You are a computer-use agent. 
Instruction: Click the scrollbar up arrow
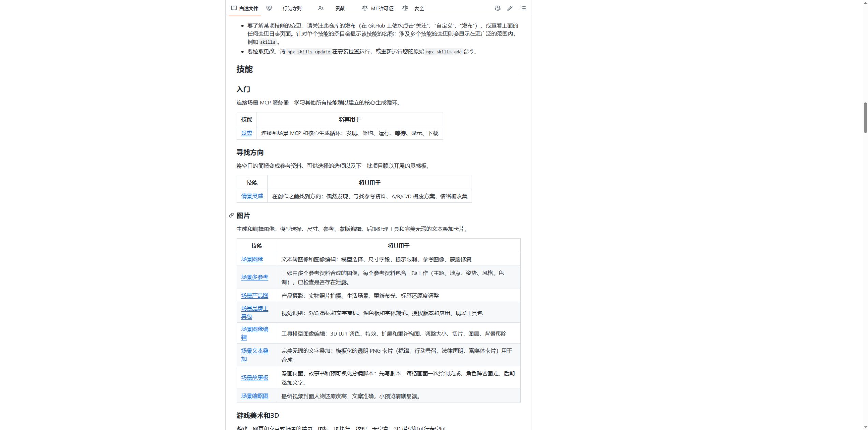coord(865,2)
